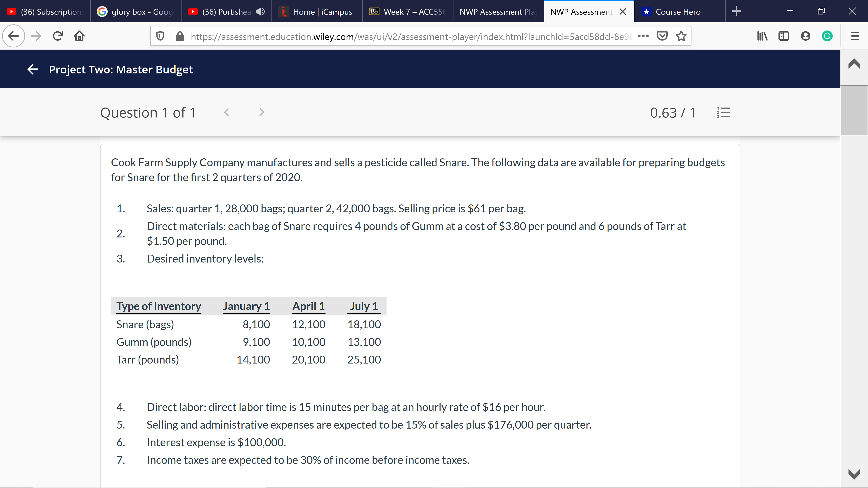This screenshot has height=488, width=868.
Task: Click the reload page button
Action: 58,36
